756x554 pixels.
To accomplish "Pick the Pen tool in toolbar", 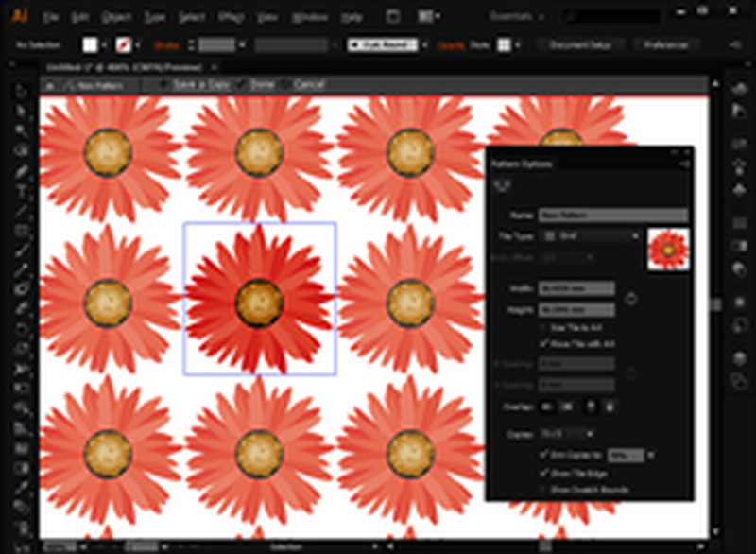I will click(23, 171).
